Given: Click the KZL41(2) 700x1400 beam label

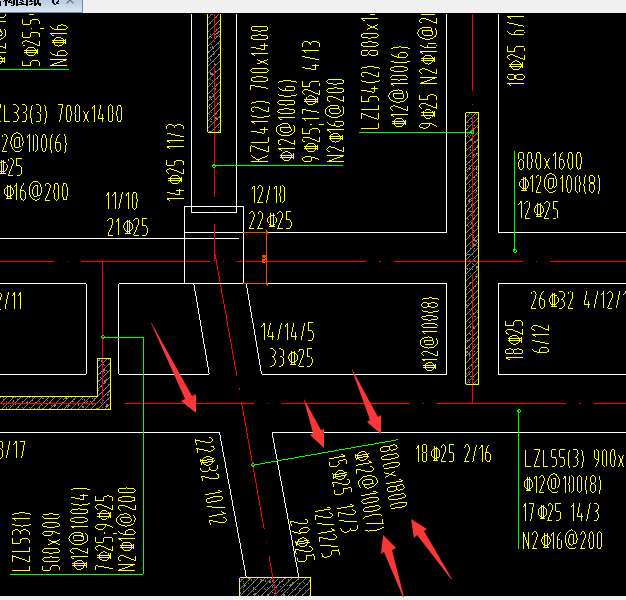Looking at the screenshot, I should tap(260, 94).
